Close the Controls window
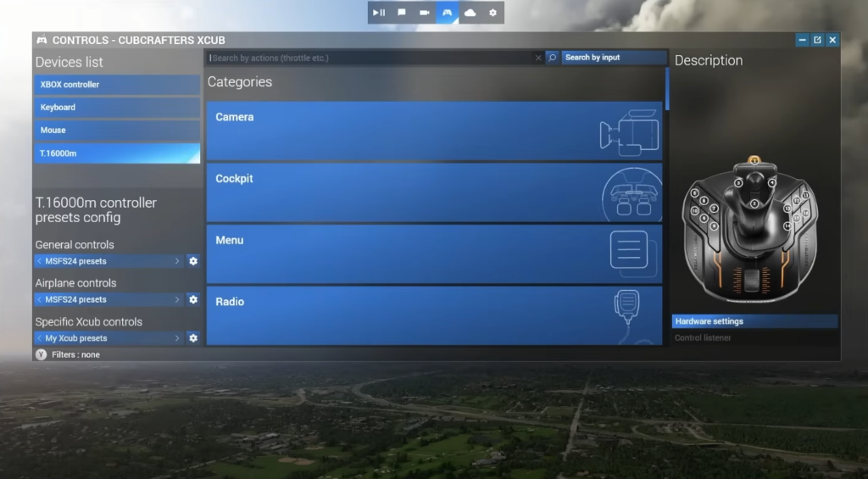The width and height of the screenshot is (868, 479). point(832,40)
